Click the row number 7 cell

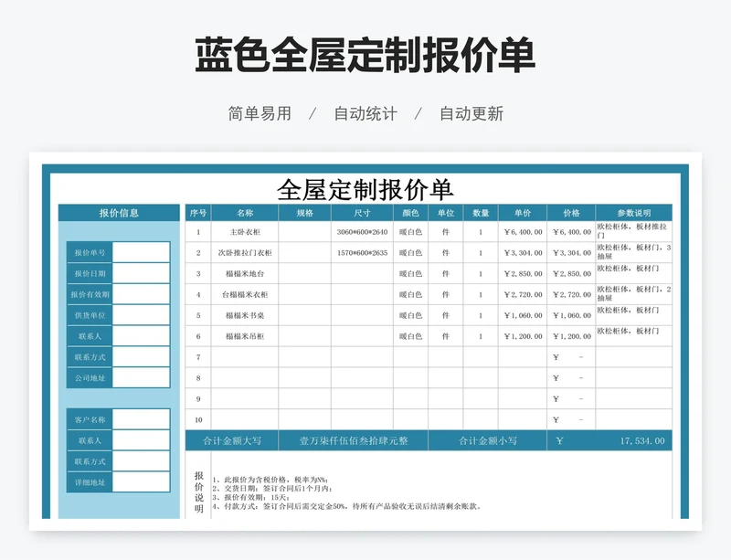198,357
